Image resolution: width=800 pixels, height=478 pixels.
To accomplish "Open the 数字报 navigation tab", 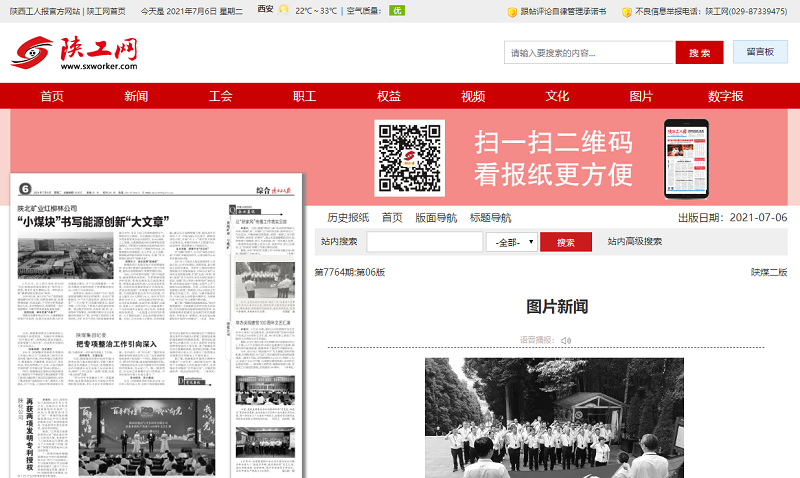I will pos(726,96).
